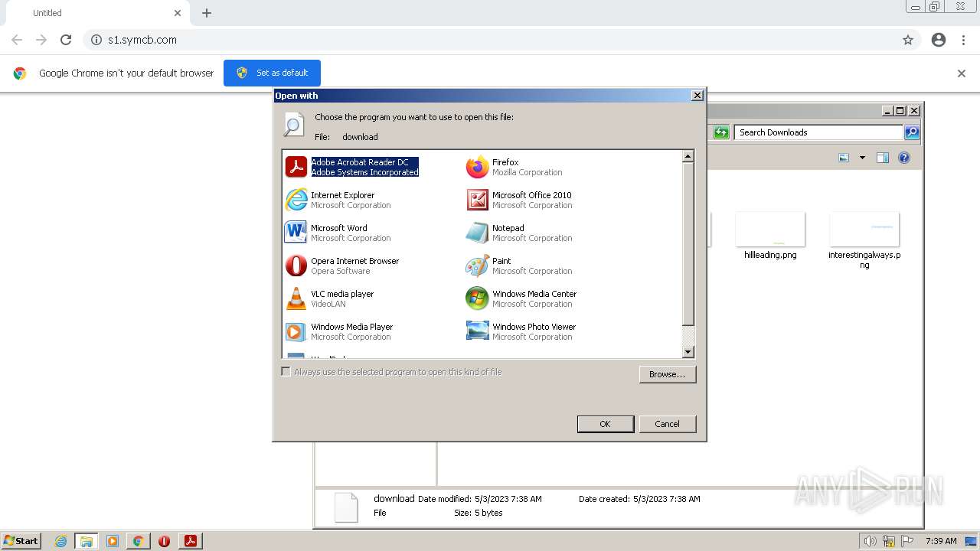Select the VLC media player icon
The height and width of the screenshot is (551, 980).
pos(296,298)
